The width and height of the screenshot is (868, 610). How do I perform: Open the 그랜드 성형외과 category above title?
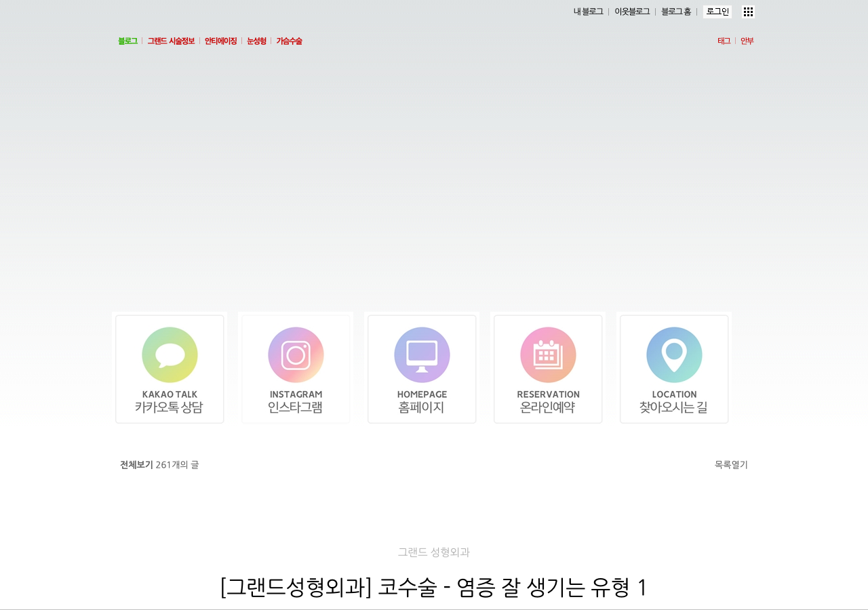tap(434, 552)
